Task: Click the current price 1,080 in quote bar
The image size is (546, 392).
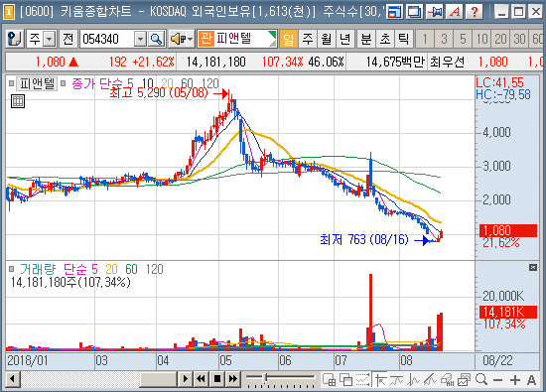Action: pyautogui.click(x=51, y=62)
